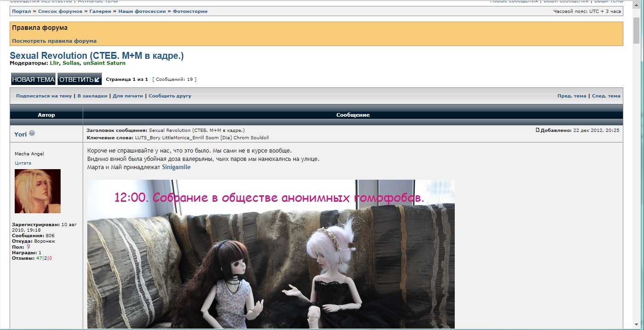Click the post line starting 'Видимо виной была'
The height and width of the screenshot is (330, 644).
(203, 159)
